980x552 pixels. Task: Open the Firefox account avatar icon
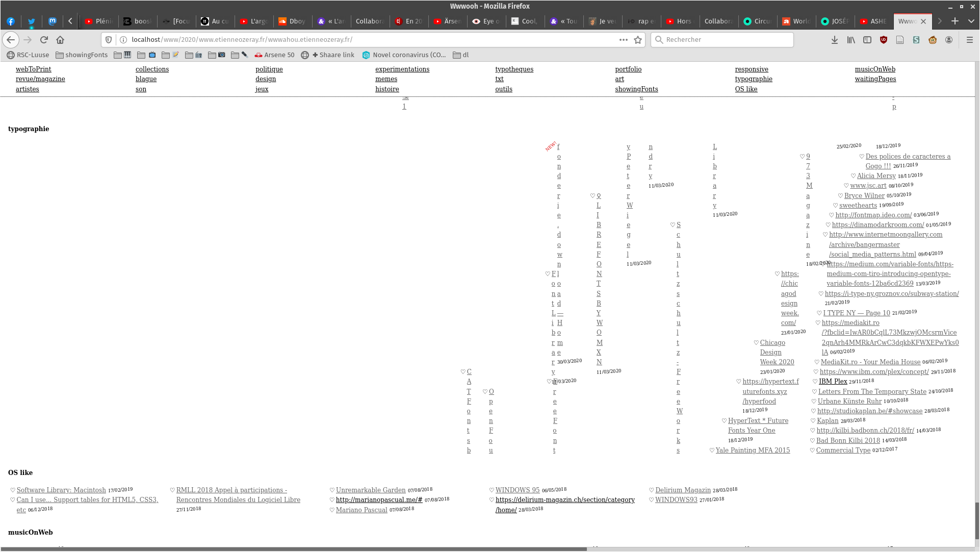[x=949, y=40]
